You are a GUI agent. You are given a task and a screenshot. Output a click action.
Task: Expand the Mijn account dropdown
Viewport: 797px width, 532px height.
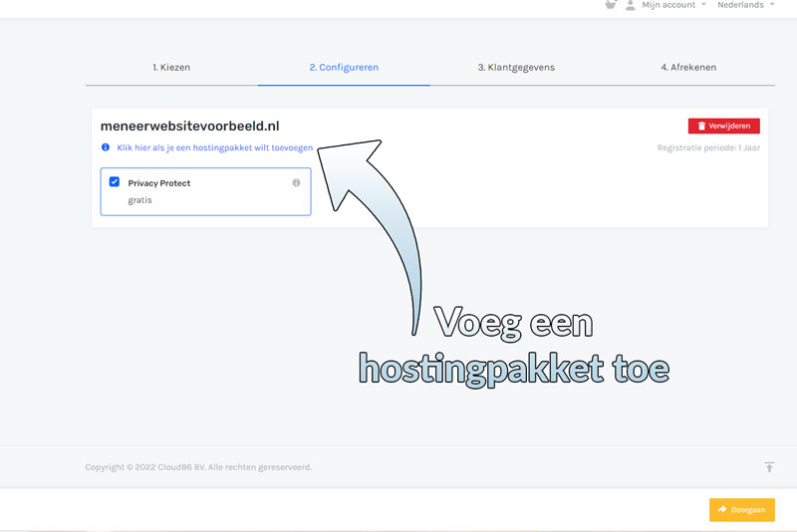(674, 5)
